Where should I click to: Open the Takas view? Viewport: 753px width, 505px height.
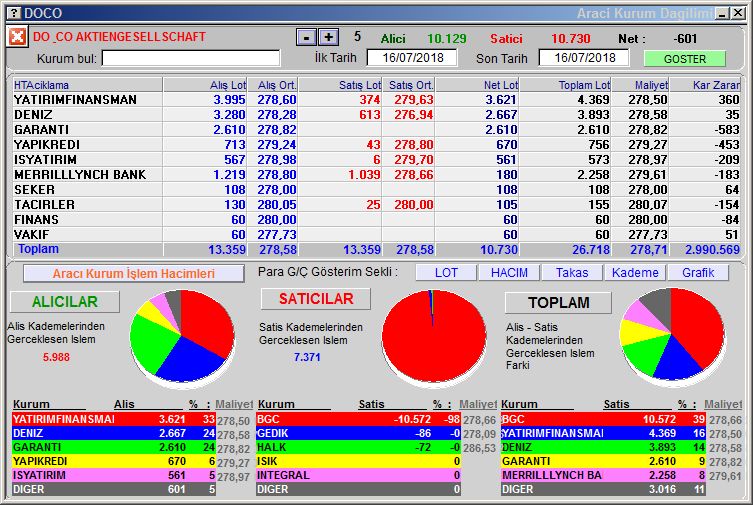click(x=572, y=273)
